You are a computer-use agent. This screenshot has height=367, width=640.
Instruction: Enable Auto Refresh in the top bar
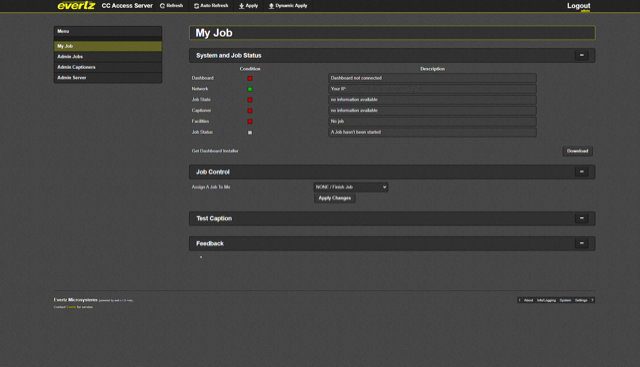[211, 6]
